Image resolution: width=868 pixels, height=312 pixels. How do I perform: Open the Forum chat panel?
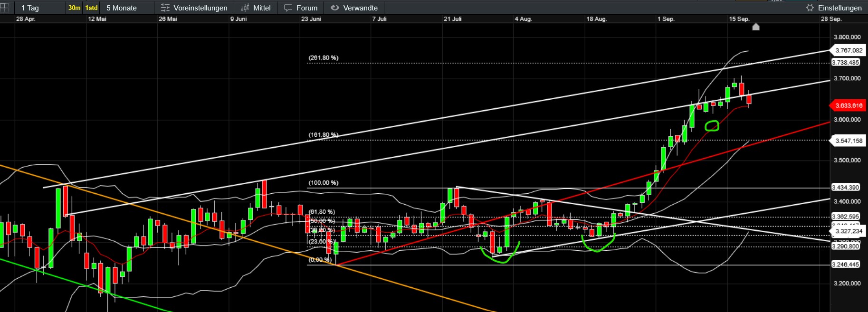(x=301, y=8)
